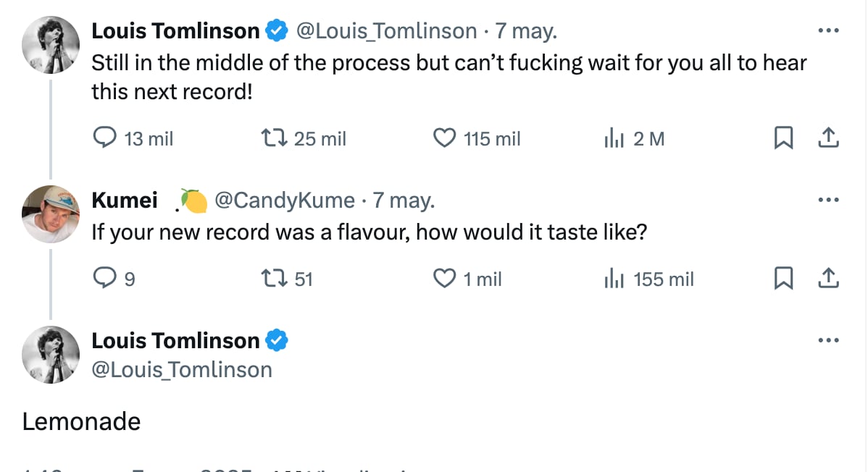Screen dimensions: 868x472
Task: Open Louis Tomlinson's avatar on the Lemonade reply
Action: [50, 354]
